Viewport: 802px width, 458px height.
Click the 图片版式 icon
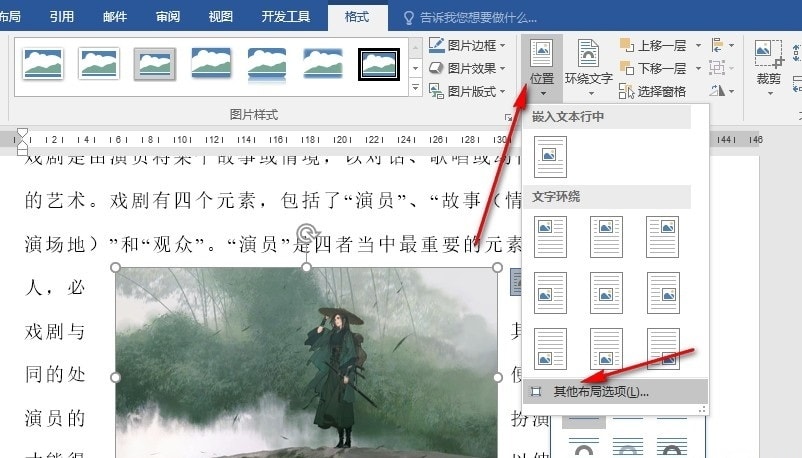[x=436, y=92]
